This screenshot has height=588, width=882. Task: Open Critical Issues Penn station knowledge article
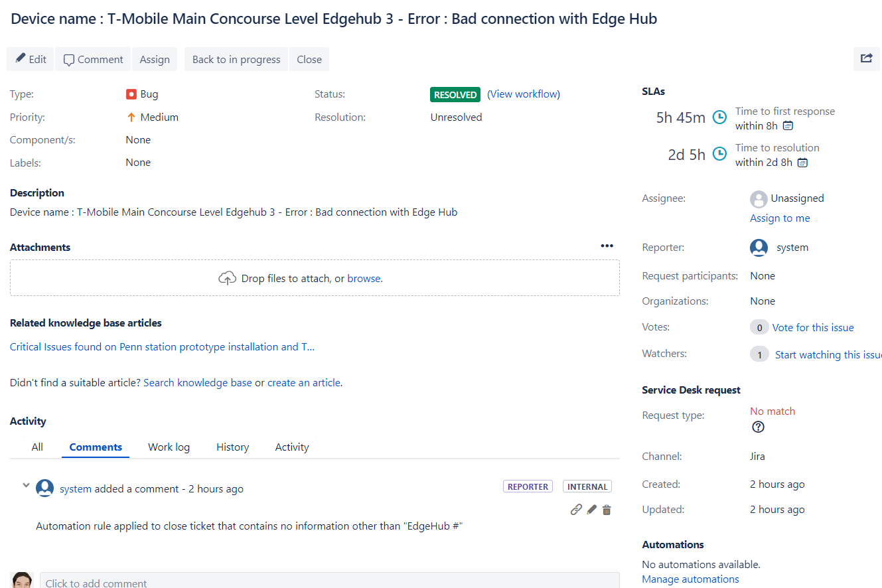coord(162,346)
